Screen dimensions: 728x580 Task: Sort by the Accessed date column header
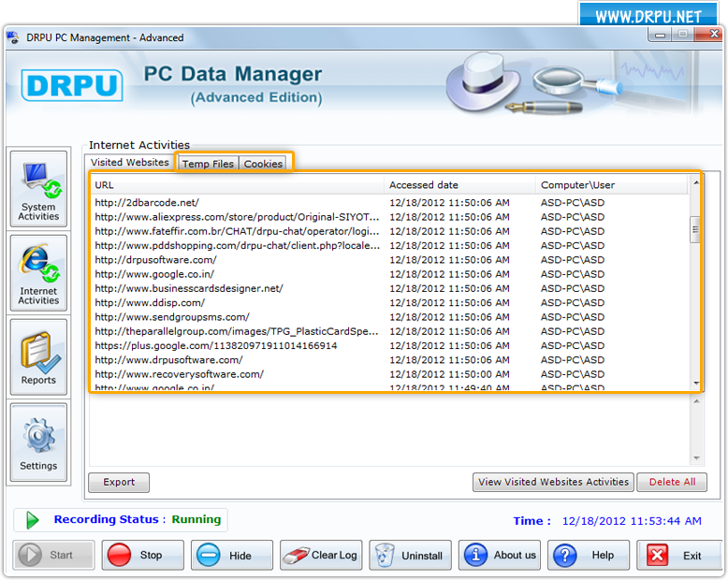[x=459, y=185]
